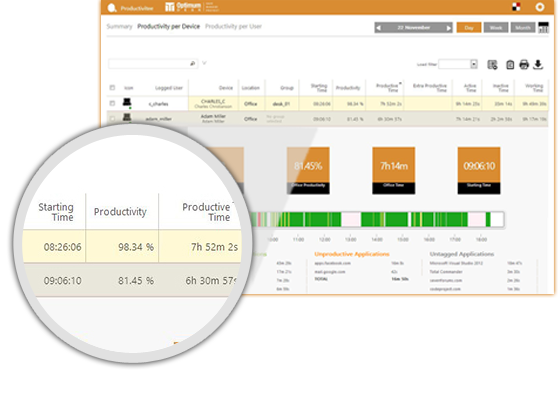The image size is (560, 396).
Task: Check the adam_miller row checkbox
Action: tap(112, 119)
